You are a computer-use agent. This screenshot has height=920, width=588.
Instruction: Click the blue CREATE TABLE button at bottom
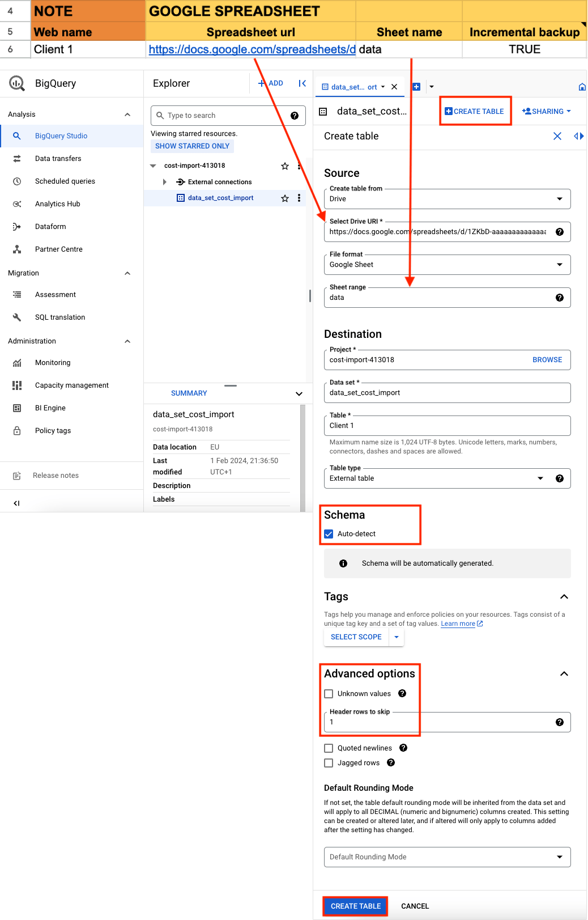(356, 906)
